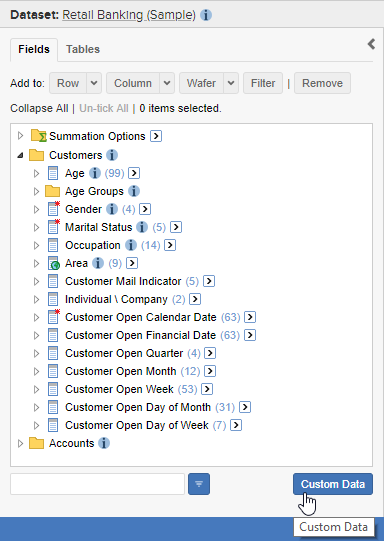Click the Remove button
Viewport: 384px width, 541px height.
pos(322,83)
